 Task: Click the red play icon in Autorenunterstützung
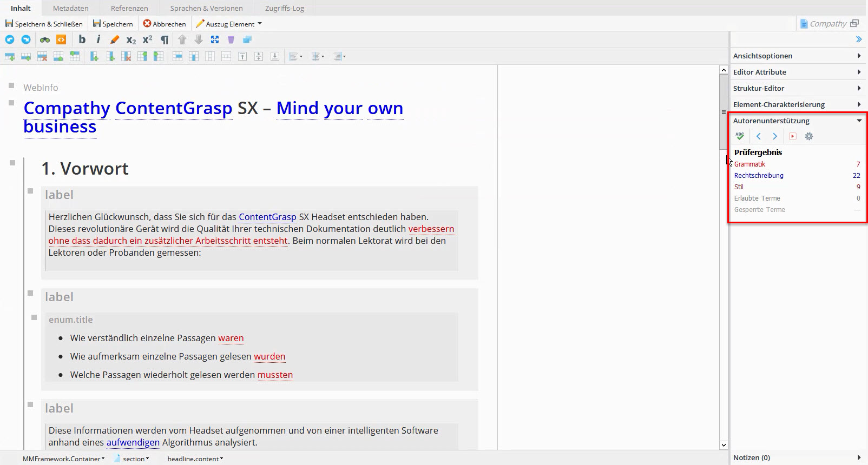[x=793, y=136]
